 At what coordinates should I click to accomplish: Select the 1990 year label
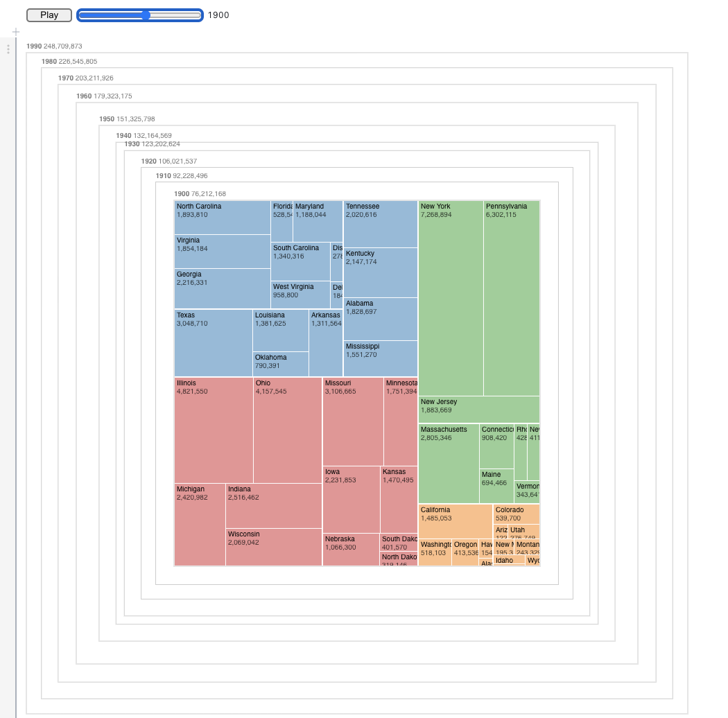click(x=33, y=44)
